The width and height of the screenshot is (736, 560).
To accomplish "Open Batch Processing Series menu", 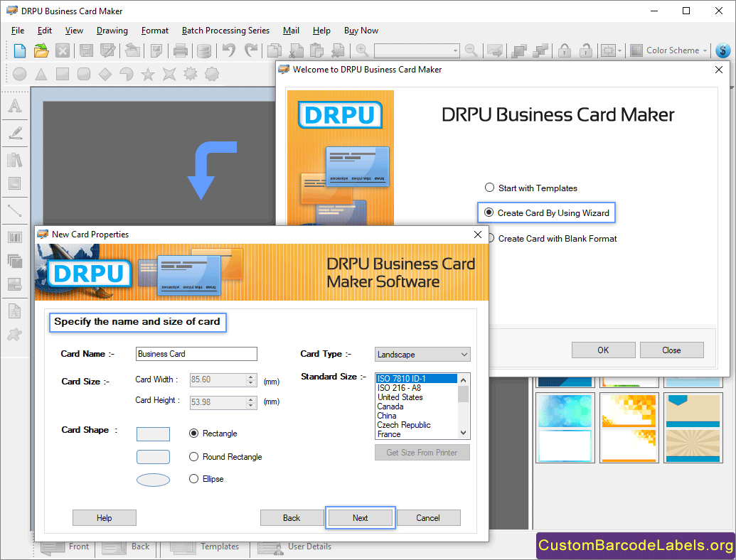I will point(225,31).
